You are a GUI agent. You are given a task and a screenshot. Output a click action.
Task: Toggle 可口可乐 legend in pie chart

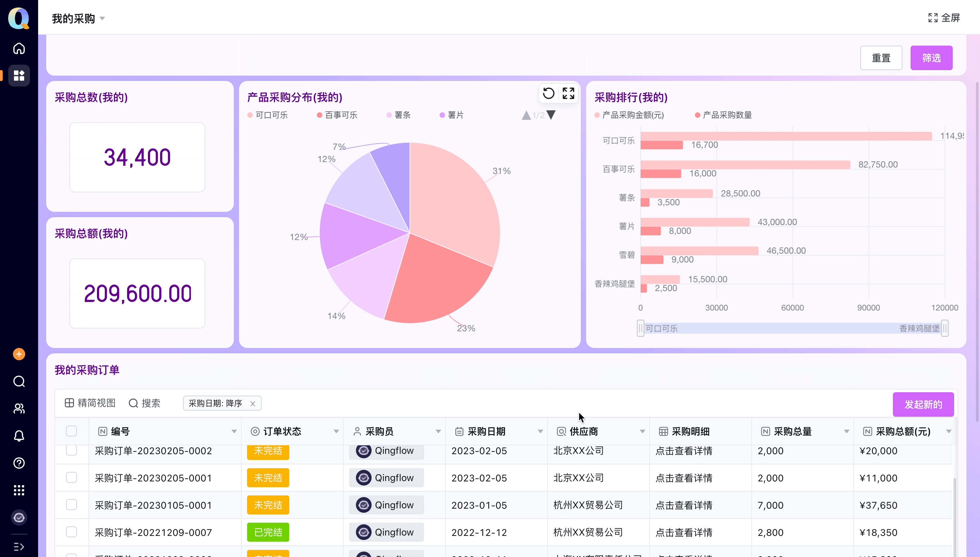[267, 115]
